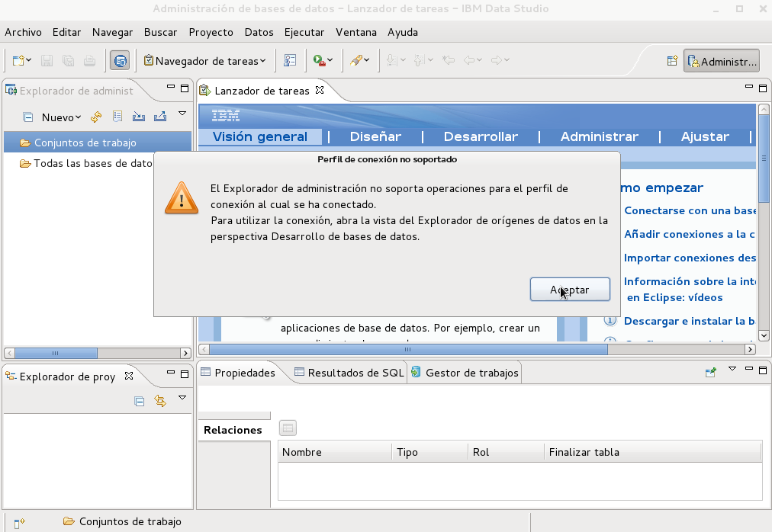
Task: Open the Ejecutar menu
Action: click(304, 33)
